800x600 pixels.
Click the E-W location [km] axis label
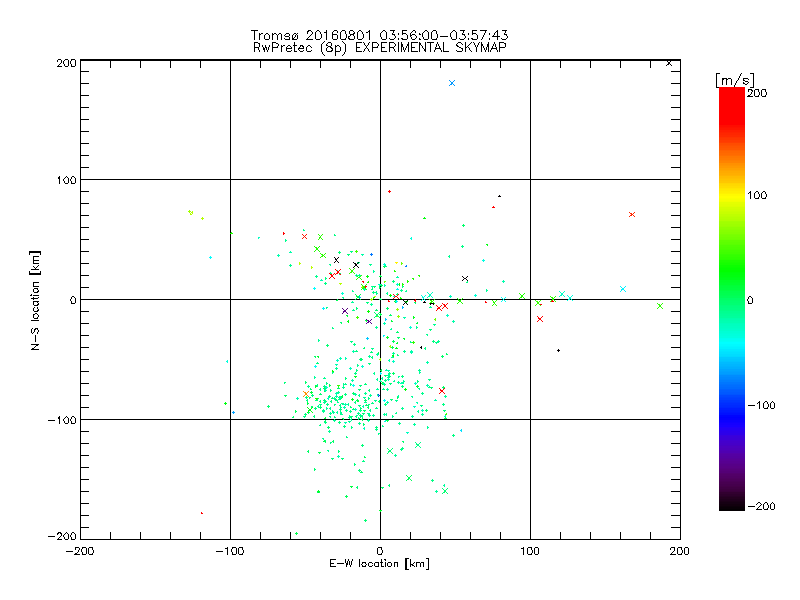coord(379,564)
